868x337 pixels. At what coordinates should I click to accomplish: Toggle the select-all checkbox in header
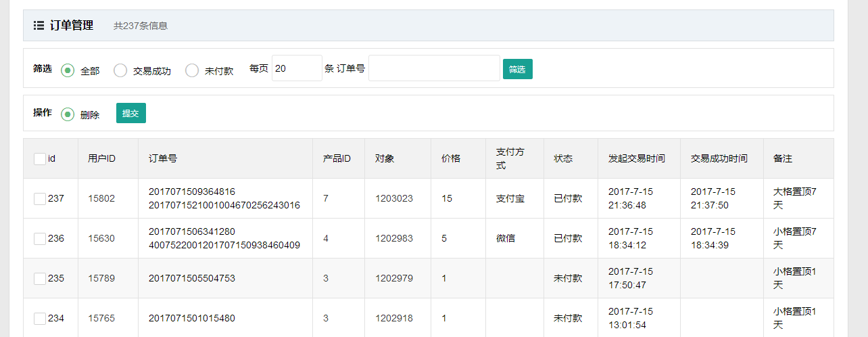pyautogui.click(x=40, y=159)
